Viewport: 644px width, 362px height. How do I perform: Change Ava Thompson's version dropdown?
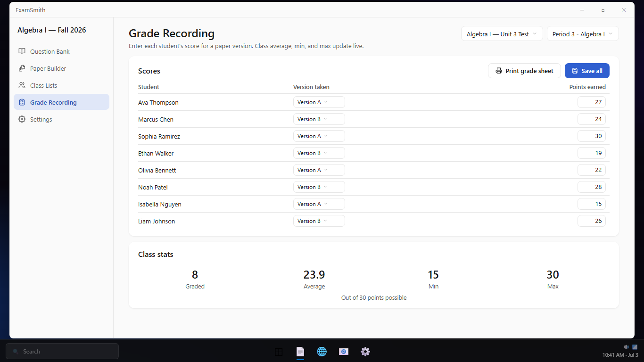(319, 102)
